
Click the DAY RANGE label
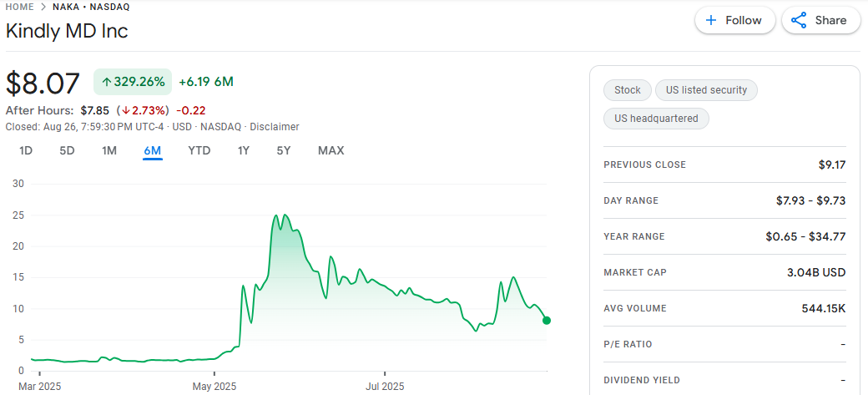click(x=631, y=200)
